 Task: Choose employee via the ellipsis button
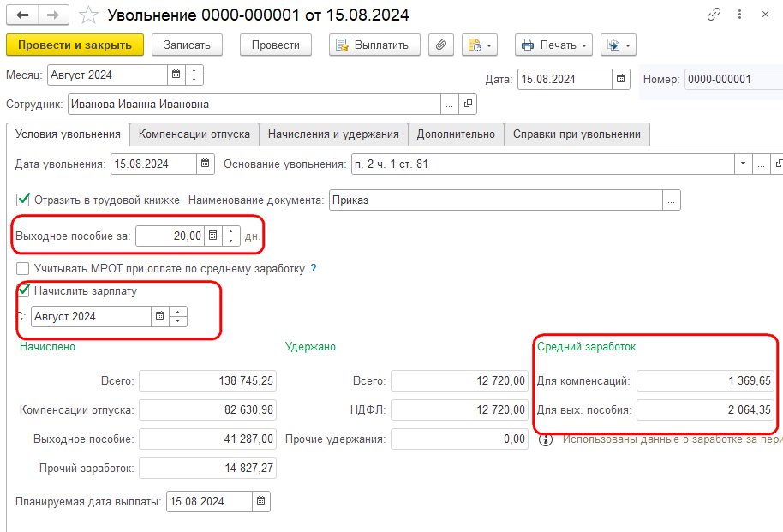[450, 104]
